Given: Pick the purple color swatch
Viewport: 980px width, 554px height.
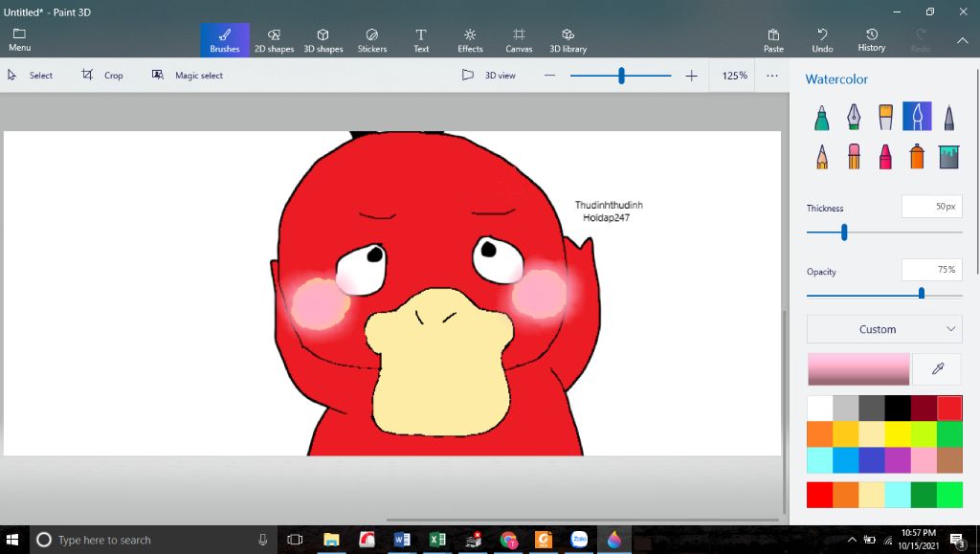Looking at the screenshot, I should [x=898, y=460].
